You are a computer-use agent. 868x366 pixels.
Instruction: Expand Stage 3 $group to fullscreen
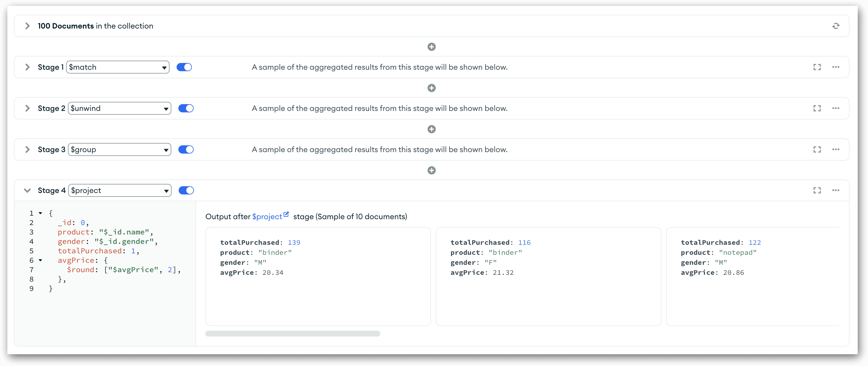817,149
